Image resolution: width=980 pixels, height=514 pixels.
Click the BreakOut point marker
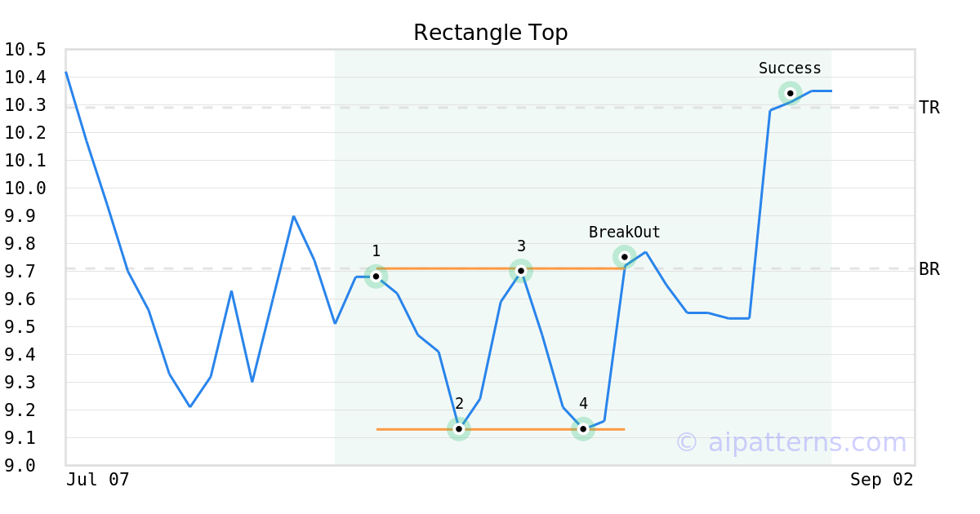(x=625, y=257)
